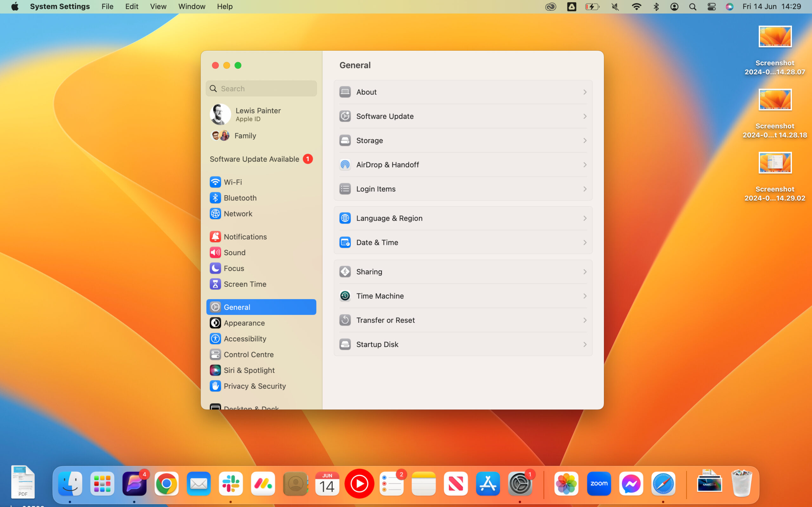The height and width of the screenshot is (507, 812).
Task: Open Siri & Spotlight settings
Action: point(249,370)
